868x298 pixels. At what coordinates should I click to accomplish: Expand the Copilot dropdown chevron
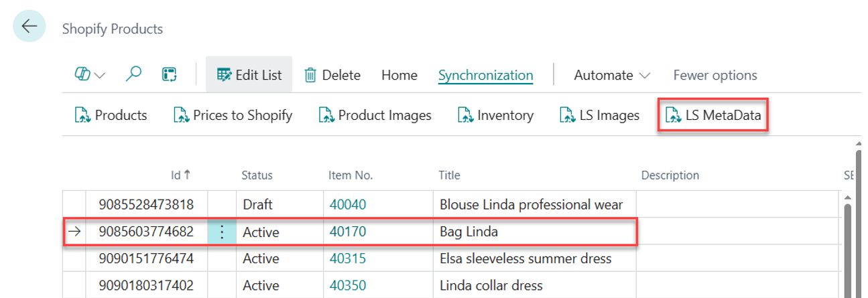tap(101, 76)
